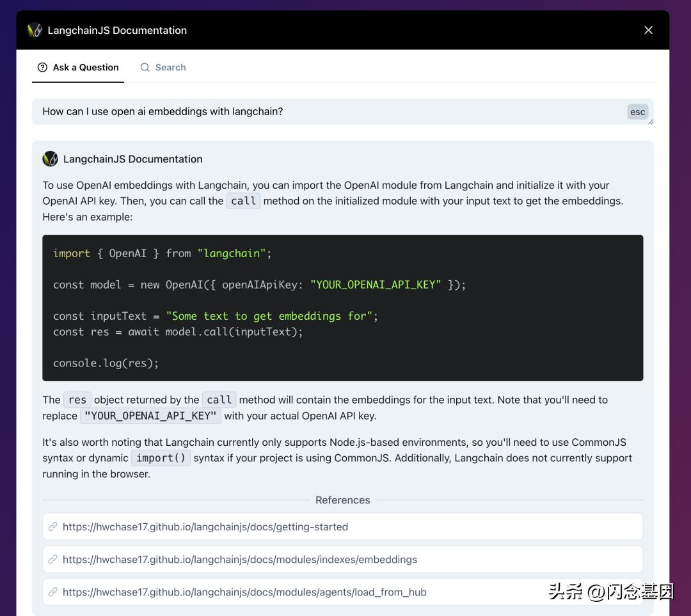This screenshot has width=691, height=616.
Task: Click the inline import() code snippet
Action: pos(161,458)
